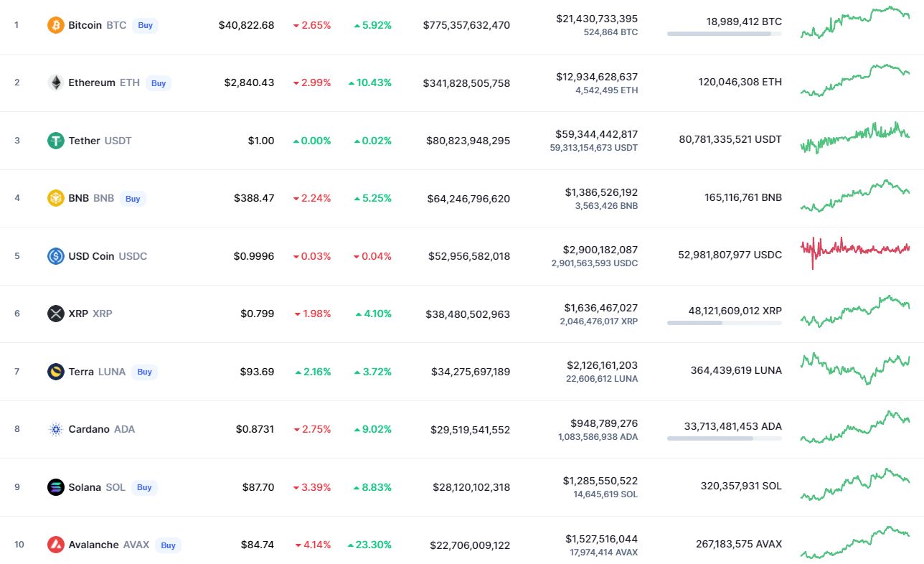Click the Tether green logo icon
The width and height of the screenshot is (924, 564).
pos(55,141)
